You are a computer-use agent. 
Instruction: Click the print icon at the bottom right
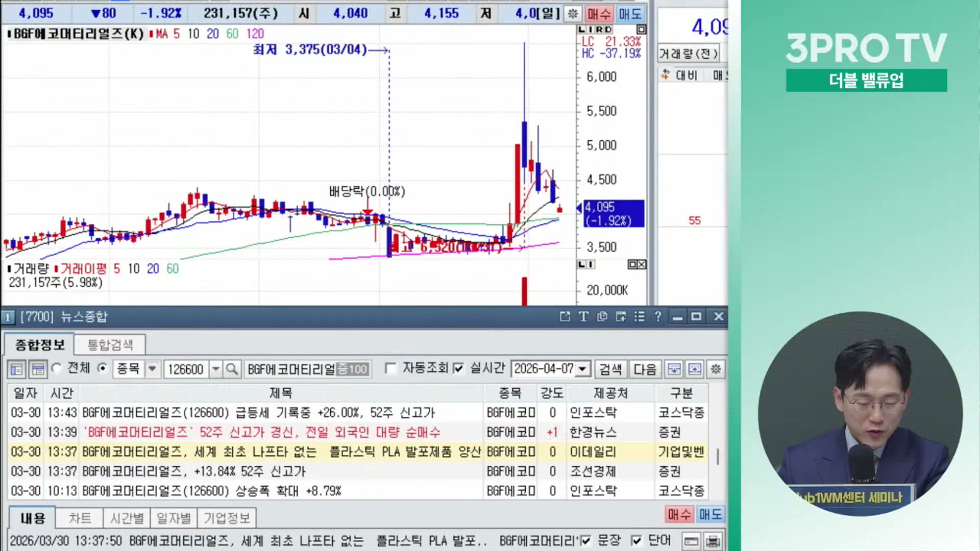point(713,541)
